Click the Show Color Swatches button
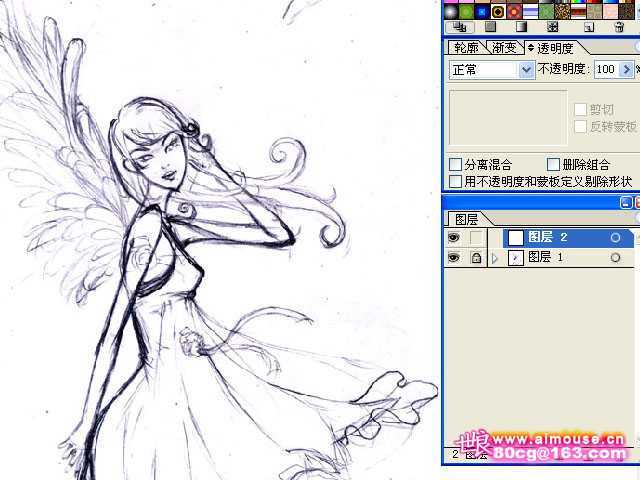The image size is (640, 480). 490,27
